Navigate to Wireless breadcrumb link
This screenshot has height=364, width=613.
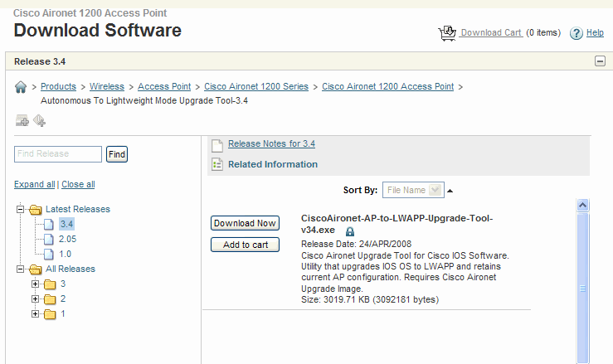click(107, 86)
